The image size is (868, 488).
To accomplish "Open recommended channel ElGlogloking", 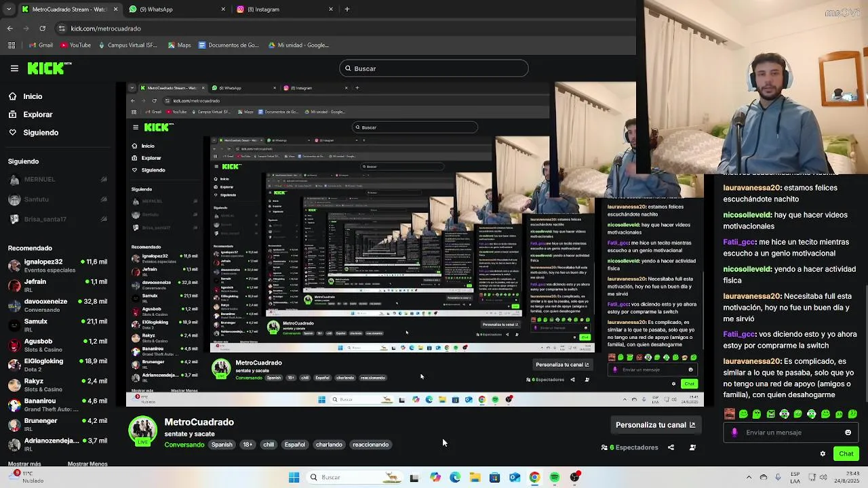I will (58, 365).
